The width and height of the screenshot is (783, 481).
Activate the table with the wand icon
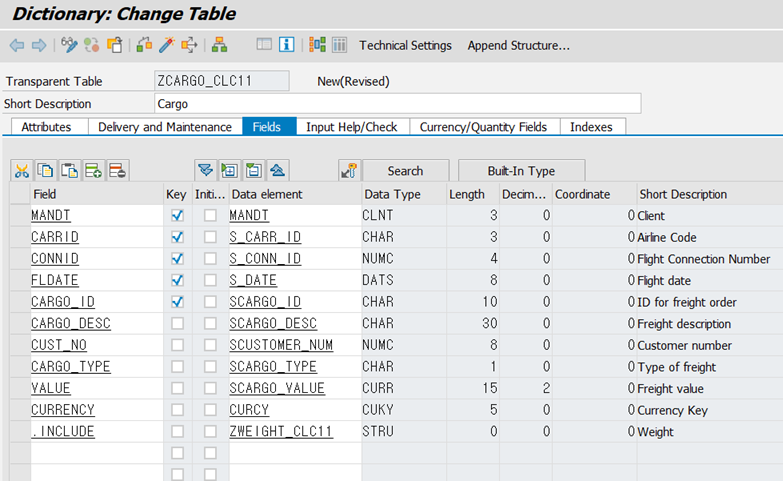pyautogui.click(x=167, y=45)
